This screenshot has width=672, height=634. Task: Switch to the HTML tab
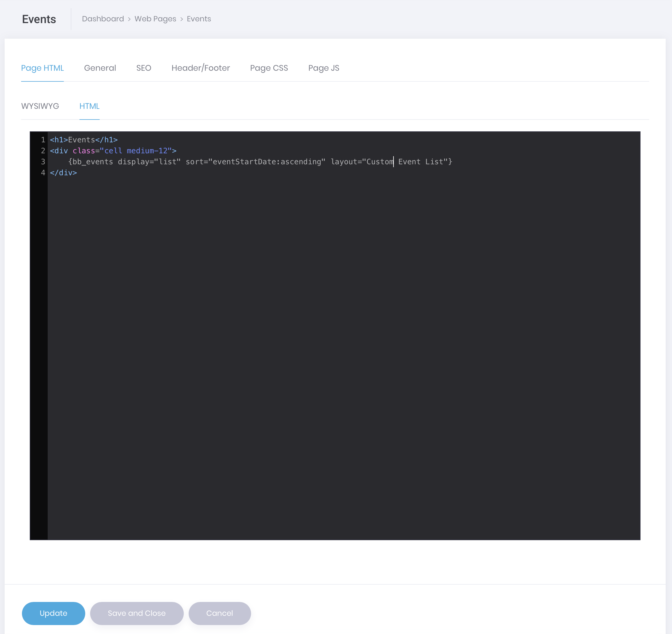(x=90, y=106)
